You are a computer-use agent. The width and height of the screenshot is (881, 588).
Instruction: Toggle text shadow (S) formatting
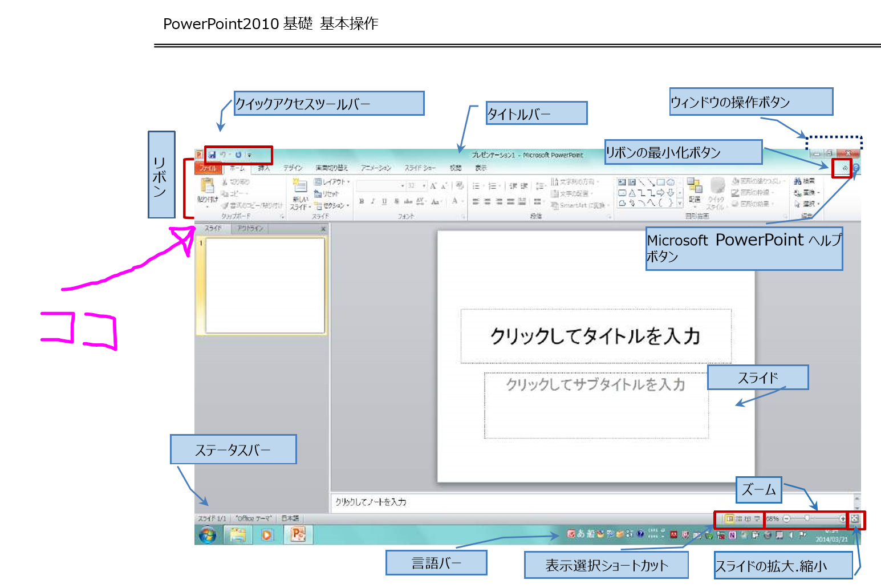coord(396,201)
